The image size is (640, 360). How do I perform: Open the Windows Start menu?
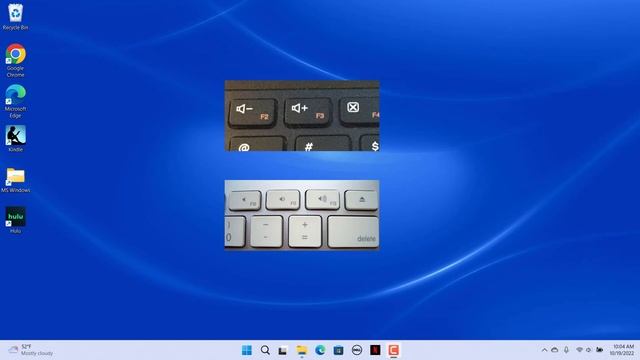click(247, 350)
